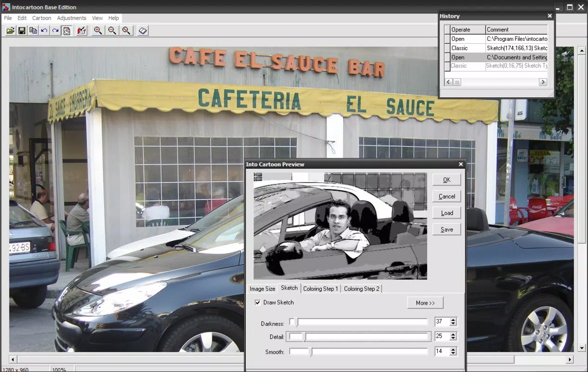Screen dimensions: 588x372
Task: Close the Into Cartoon Preview dialog
Action: (x=461, y=164)
